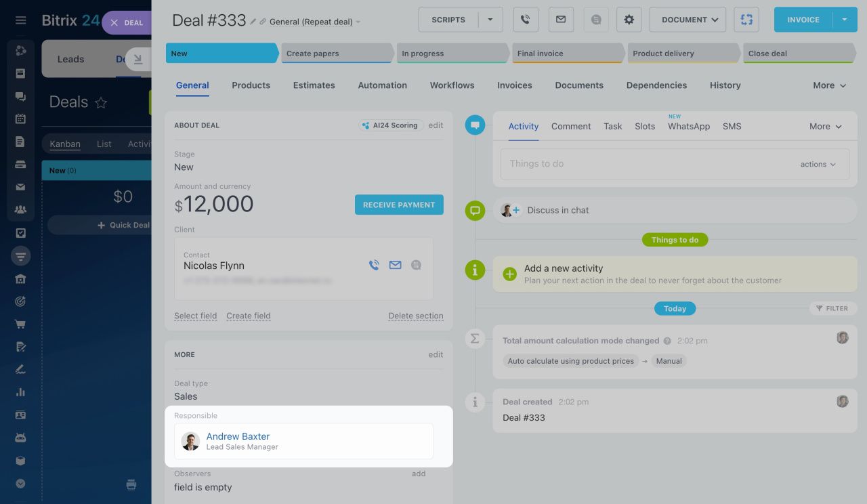Open the shopping cart sidebar icon
The height and width of the screenshot is (504, 867).
click(20, 324)
